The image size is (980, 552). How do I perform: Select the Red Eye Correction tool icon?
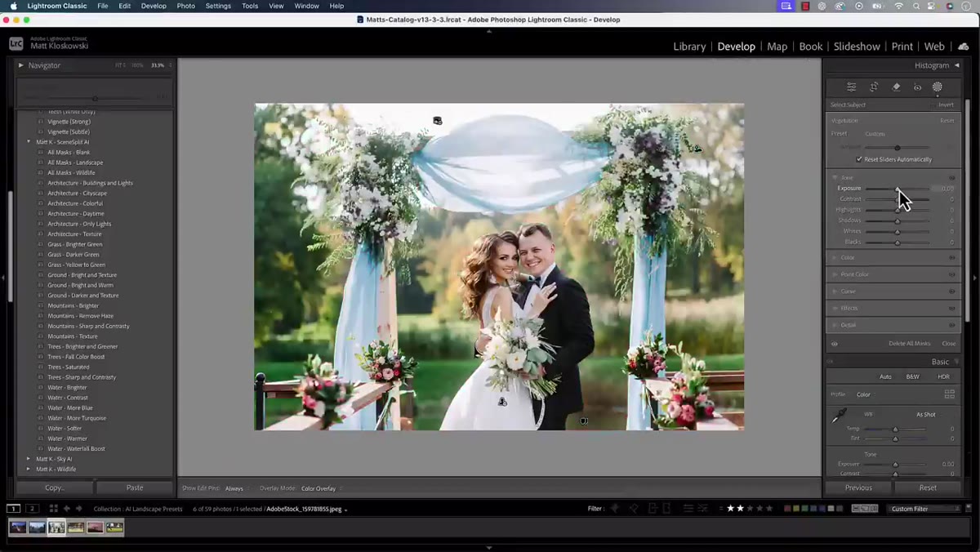917,87
